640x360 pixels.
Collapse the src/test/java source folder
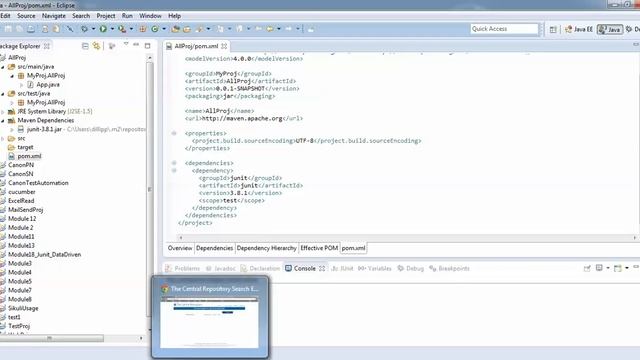click(3, 94)
